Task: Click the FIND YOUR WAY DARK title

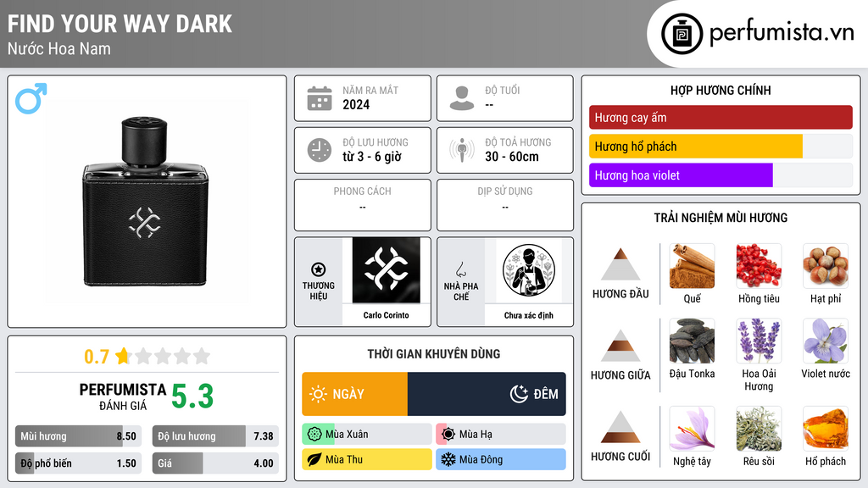Action: coord(120,24)
